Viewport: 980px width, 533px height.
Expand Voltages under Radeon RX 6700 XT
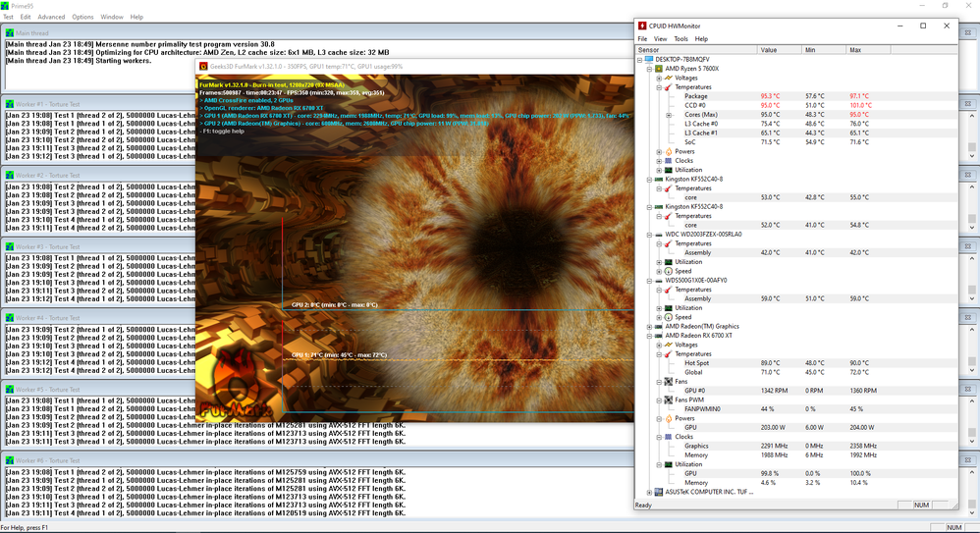click(x=659, y=345)
